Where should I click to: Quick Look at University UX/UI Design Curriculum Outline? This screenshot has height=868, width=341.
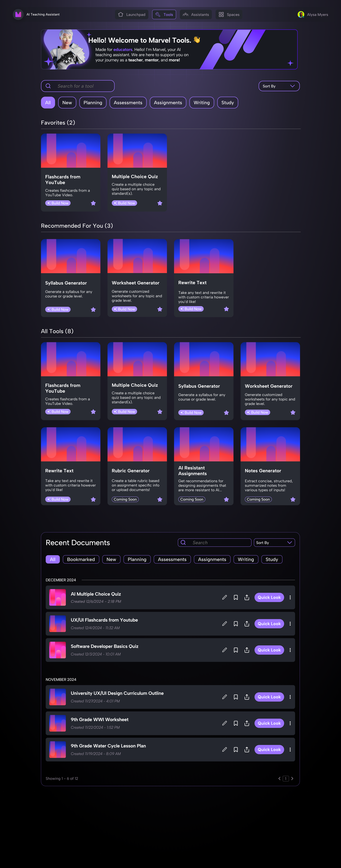(269, 697)
